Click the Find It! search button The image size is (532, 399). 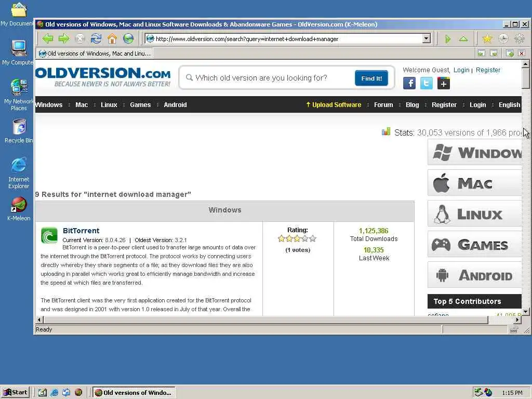click(371, 78)
